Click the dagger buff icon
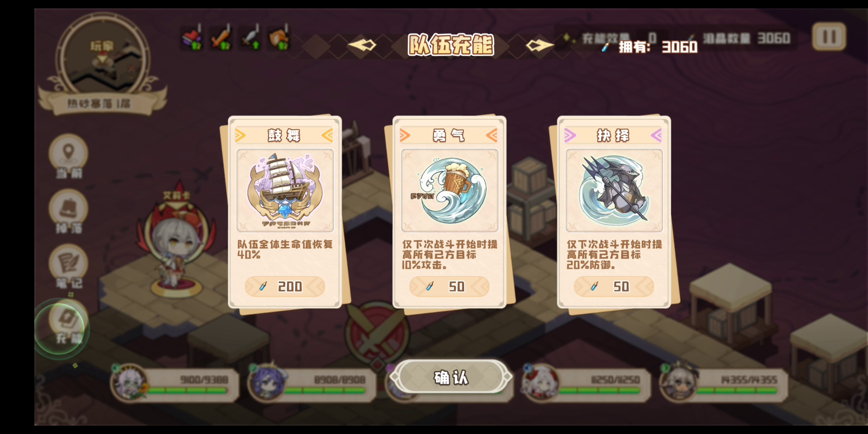This screenshot has height=434, width=868. [x=250, y=38]
